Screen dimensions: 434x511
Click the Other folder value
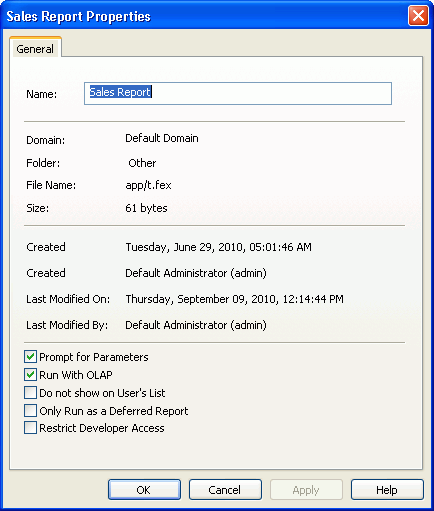tap(142, 163)
